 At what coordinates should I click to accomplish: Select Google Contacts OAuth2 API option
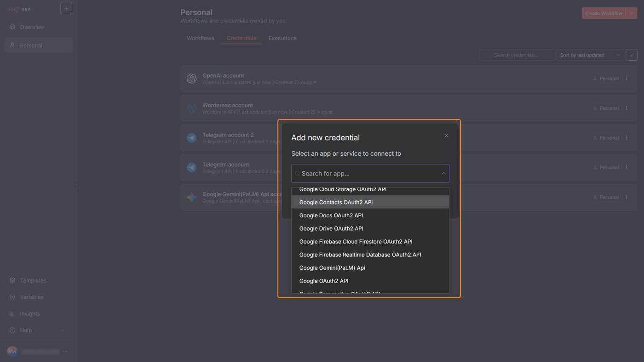pos(336,202)
